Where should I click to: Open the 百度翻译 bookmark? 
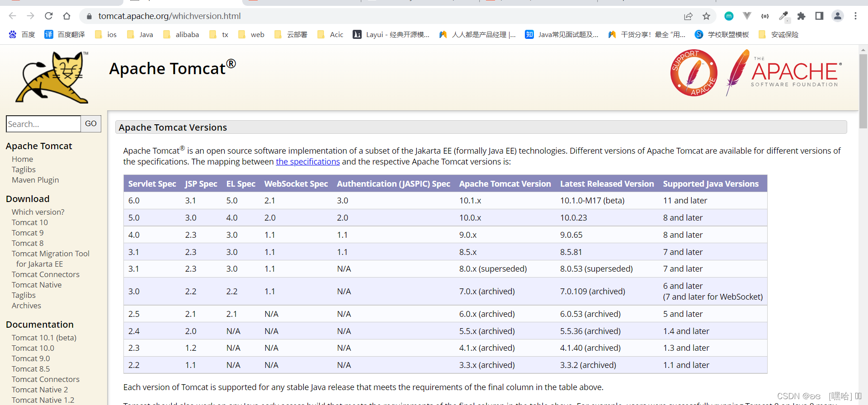pos(65,34)
